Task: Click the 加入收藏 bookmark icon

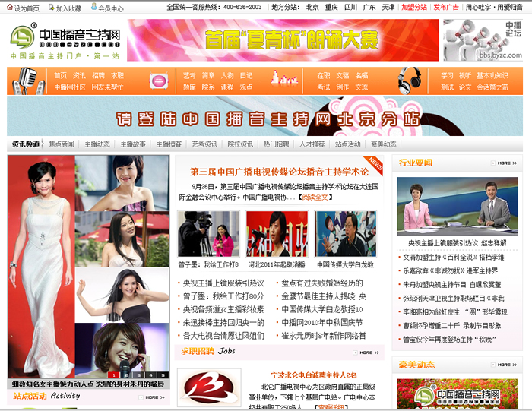Action: pyautogui.click(x=51, y=8)
